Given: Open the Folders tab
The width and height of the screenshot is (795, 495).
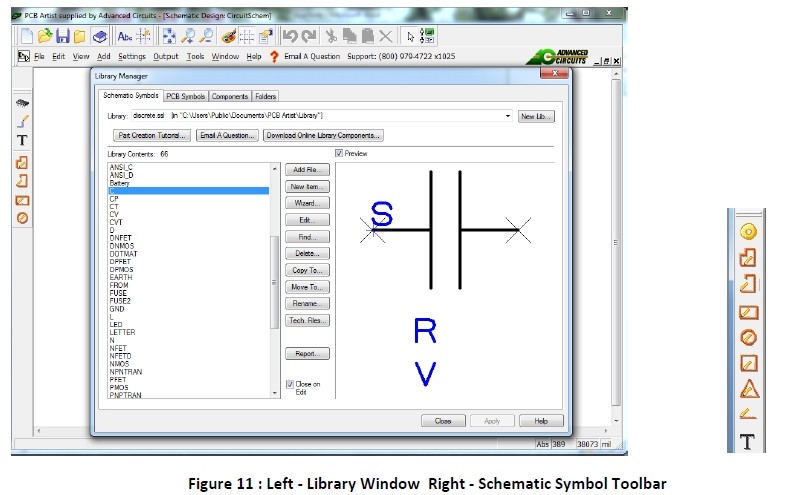Looking at the screenshot, I should (265, 96).
